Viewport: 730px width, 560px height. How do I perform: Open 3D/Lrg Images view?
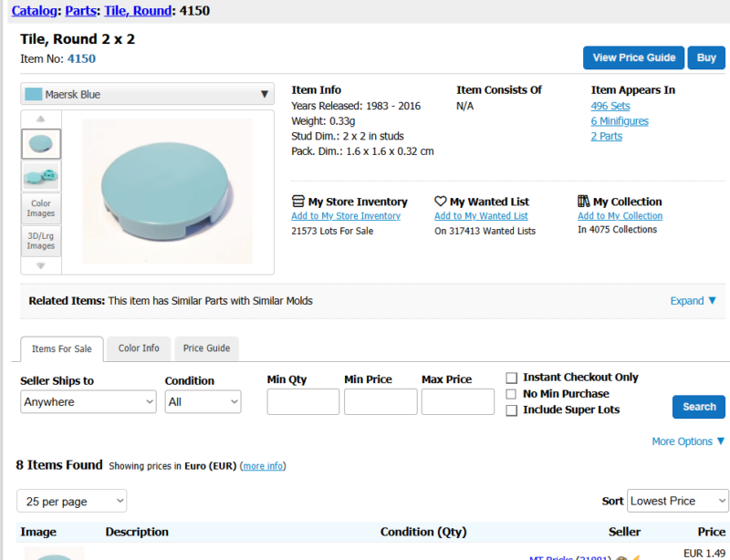[41, 241]
